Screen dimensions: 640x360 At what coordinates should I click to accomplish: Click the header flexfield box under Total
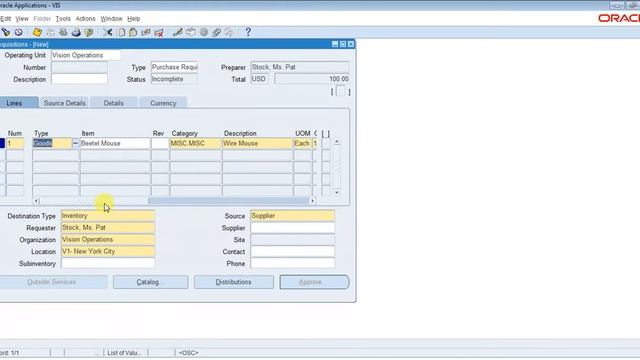(340, 91)
